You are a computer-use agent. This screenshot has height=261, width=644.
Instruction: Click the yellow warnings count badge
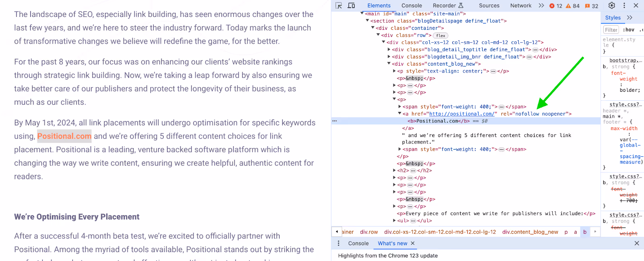coord(573,6)
